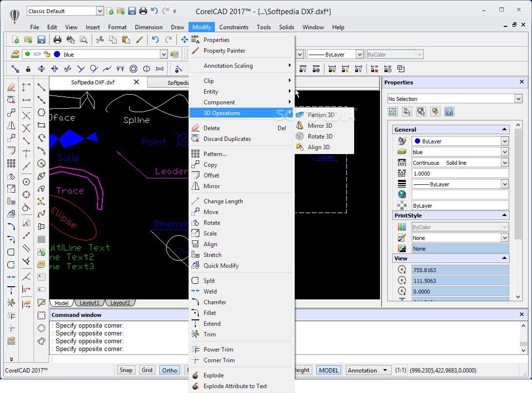This screenshot has height=393, width=532.
Task: Toggle MODEL workspace button in status bar
Action: tap(328, 370)
